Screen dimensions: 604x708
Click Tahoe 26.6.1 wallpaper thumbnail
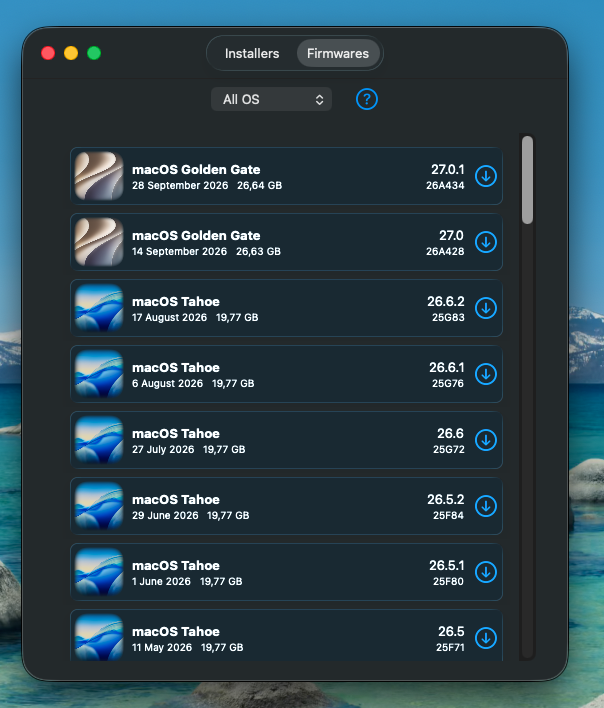tap(99, 373)
